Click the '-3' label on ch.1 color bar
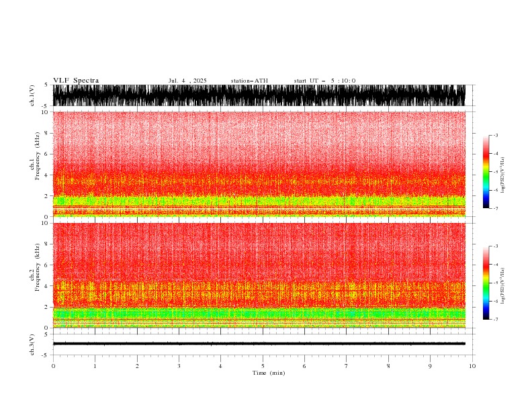Screen dimensions: 532x411 (x=495, y=135)
